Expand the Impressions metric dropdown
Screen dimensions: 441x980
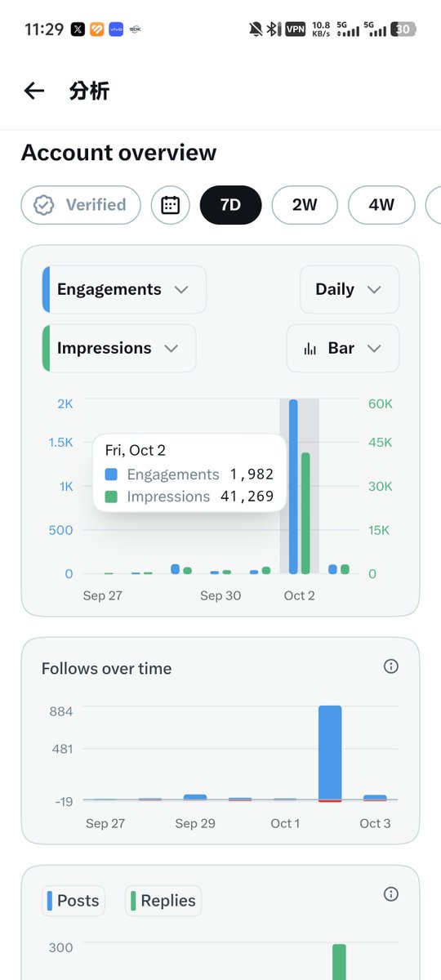(119, 348)
